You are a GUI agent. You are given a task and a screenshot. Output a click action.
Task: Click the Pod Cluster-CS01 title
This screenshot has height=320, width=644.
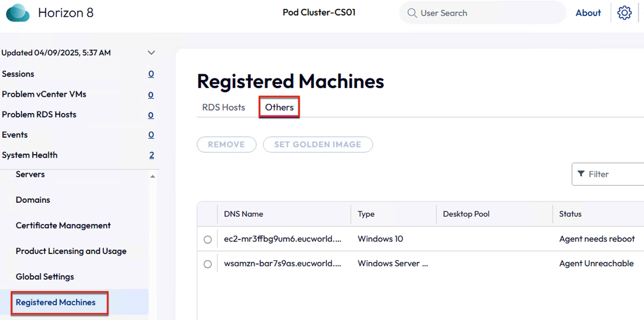pyautogui.click(x=319, y=13)
